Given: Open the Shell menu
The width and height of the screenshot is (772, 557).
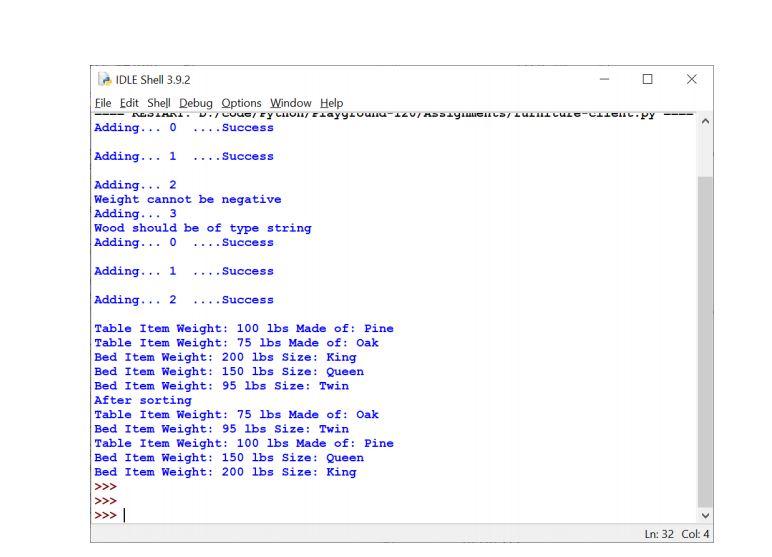Looking at the screenshot, I should tap(159, 103).
